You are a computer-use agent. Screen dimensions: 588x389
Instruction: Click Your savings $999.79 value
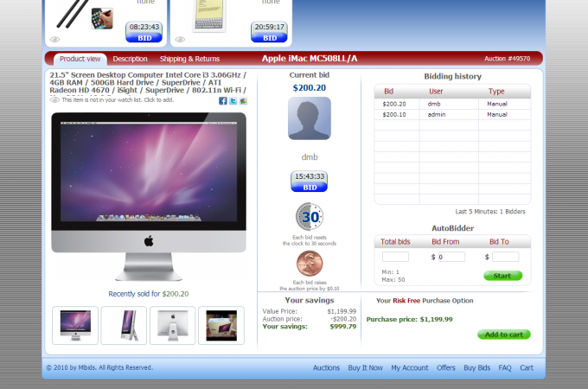[x=343, y=327]
